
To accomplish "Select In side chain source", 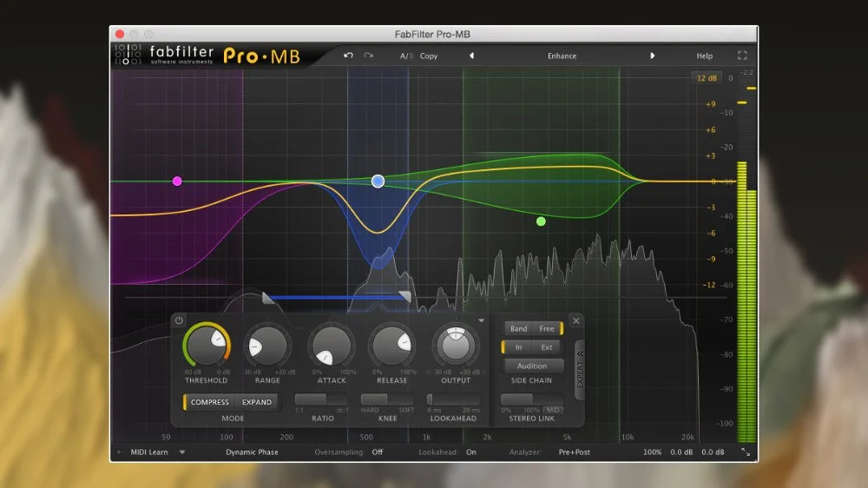I will pyautogui.click(x=519, y=347).
